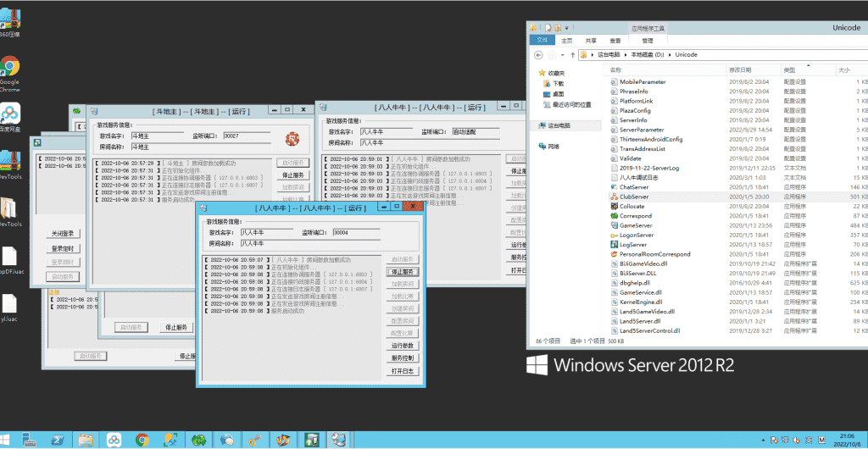Switch to the 管理 ribbon tab
The image size is (868, 449).
tap(647, 41)
